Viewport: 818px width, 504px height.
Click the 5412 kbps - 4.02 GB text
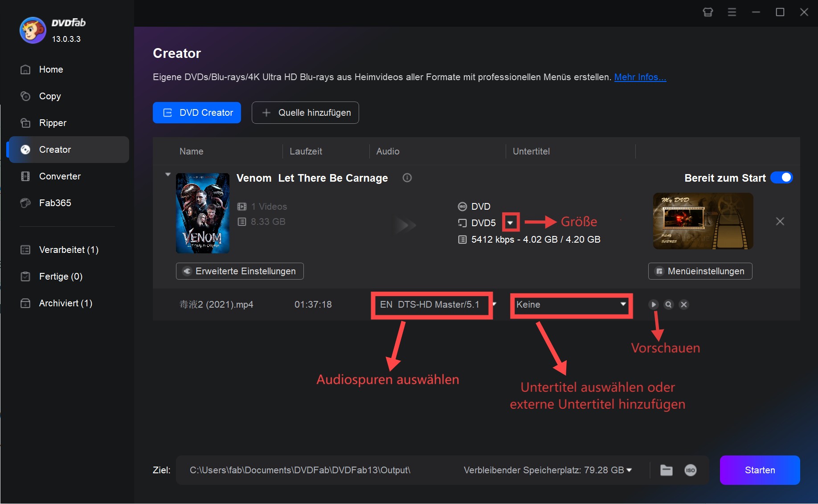pyautogui.click(x=536, y=240)
